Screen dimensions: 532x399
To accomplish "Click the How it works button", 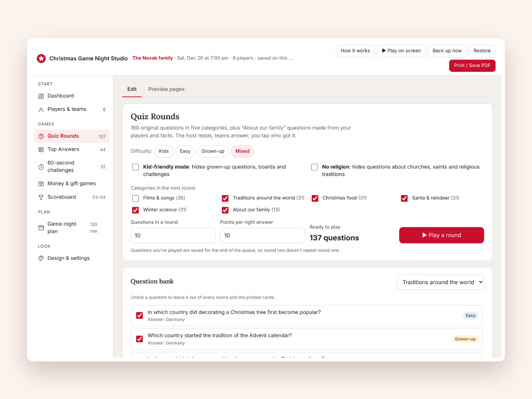I will point(355,51).
